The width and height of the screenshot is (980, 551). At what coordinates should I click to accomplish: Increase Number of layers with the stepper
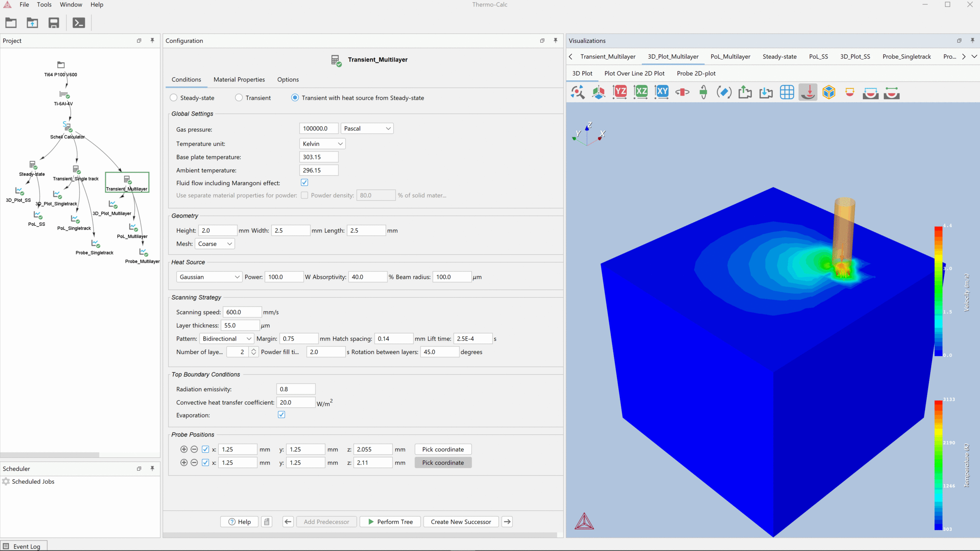click(x=254, y=349)
